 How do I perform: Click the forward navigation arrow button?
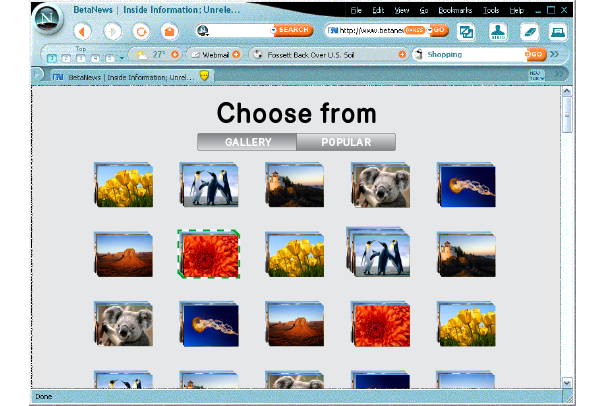(x=112, y=31)
